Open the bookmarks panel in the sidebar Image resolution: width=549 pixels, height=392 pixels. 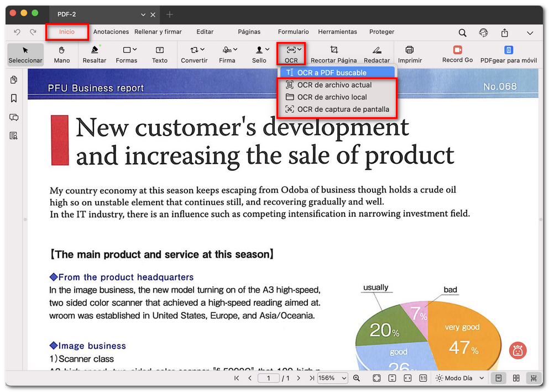click(14, 98)
